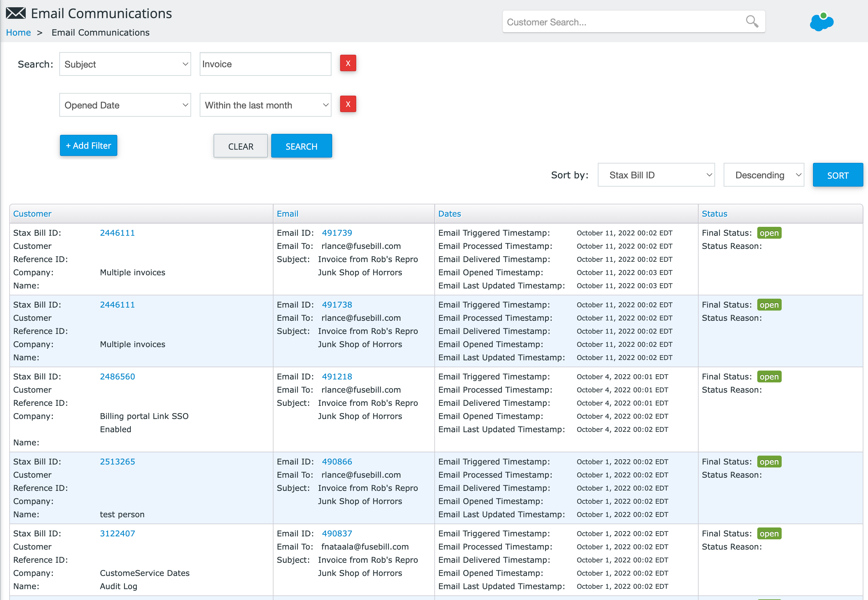This screenshot has width=868, height=600.
Task: Open Email ID 491738
Action: [337, 305]
